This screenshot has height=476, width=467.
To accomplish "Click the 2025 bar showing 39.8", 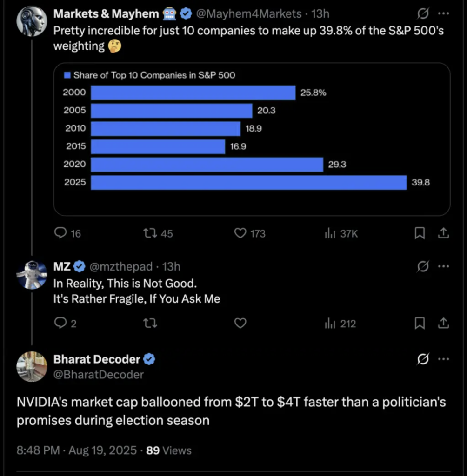I will (x=248, y=182).
